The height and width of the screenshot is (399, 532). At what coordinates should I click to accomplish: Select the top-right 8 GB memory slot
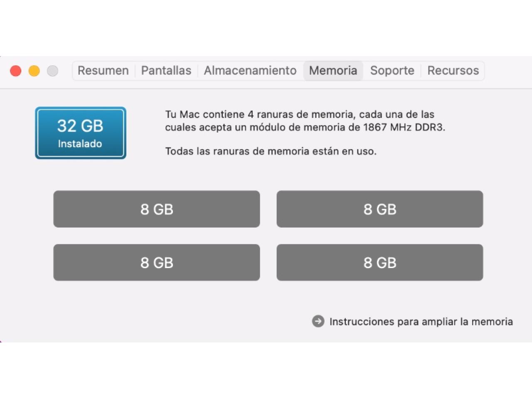[x=379, y=209]
